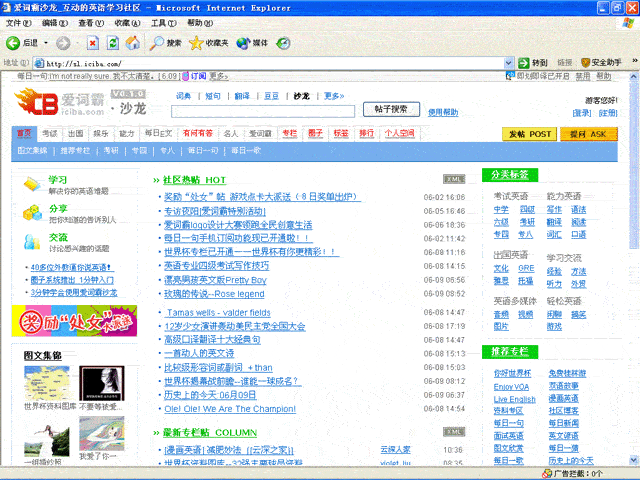The image size is (640, 480).
Task: Open the address bar dropdown arrow
Action: pos(508,63)
